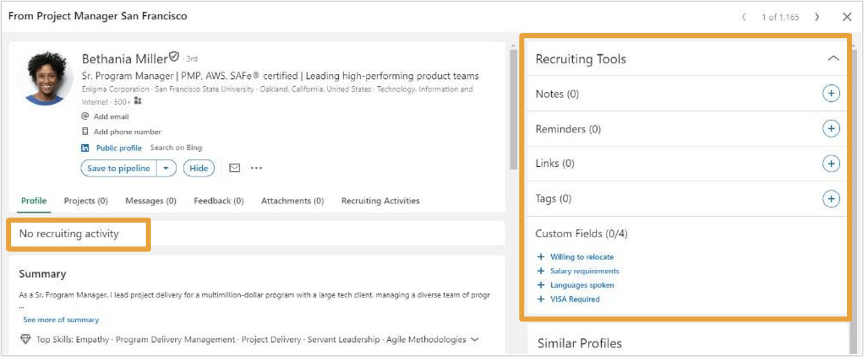Select the Profile tab
868x361 pixels.
tap(34, 200)
